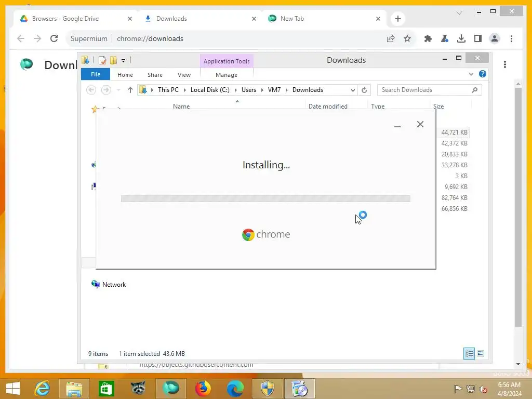Open the File menu in Explorer

click(96, 74)
